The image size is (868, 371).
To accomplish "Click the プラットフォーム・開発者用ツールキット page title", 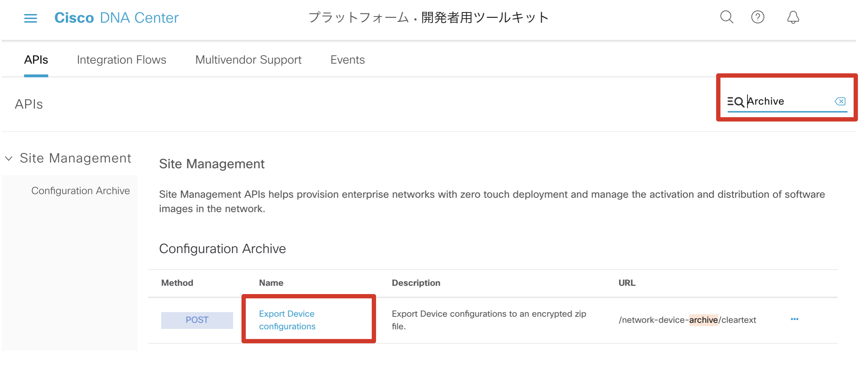I will [x=429, y=18].
